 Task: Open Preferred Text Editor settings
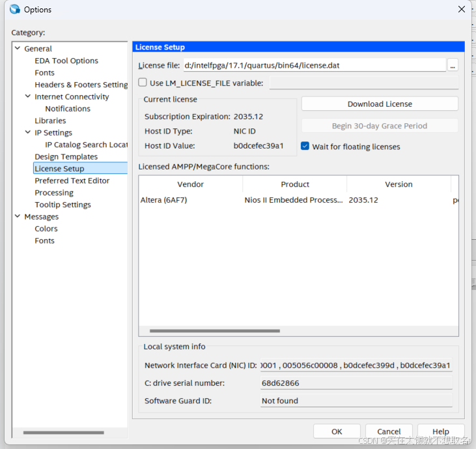point(72,181)
